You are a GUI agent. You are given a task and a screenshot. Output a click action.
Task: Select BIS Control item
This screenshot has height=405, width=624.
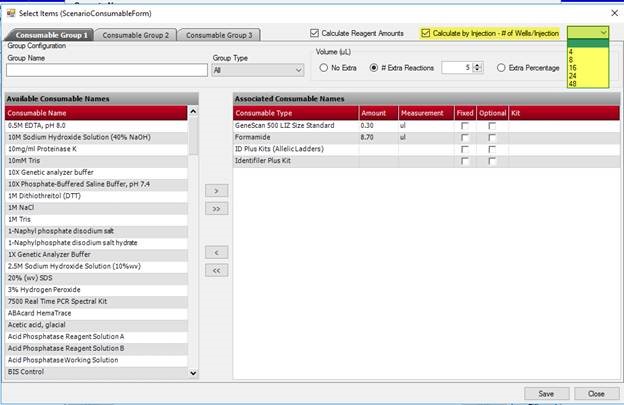coord(96,372)
